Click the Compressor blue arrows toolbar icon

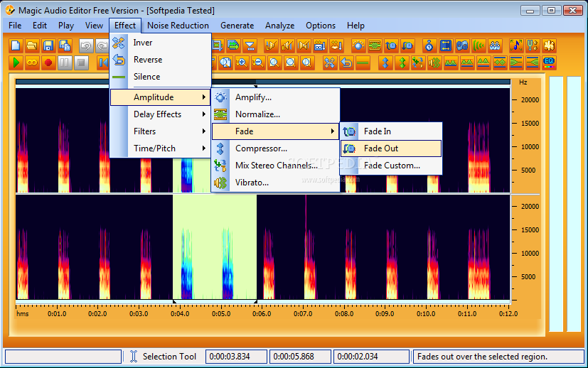(x=385, y=63)
